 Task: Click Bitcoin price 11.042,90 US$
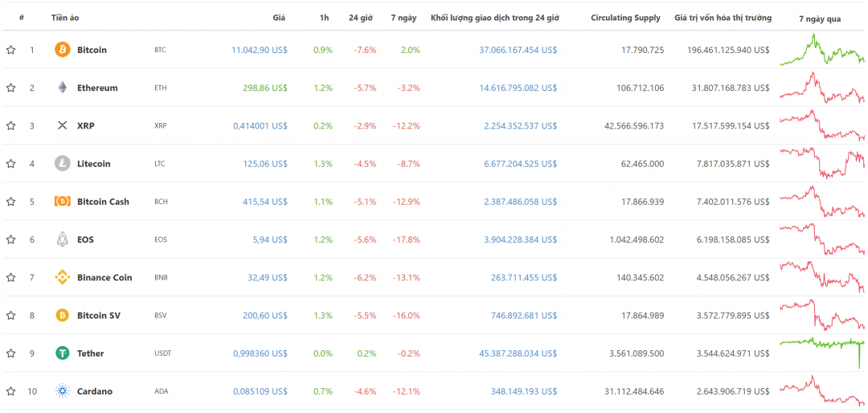259,50
